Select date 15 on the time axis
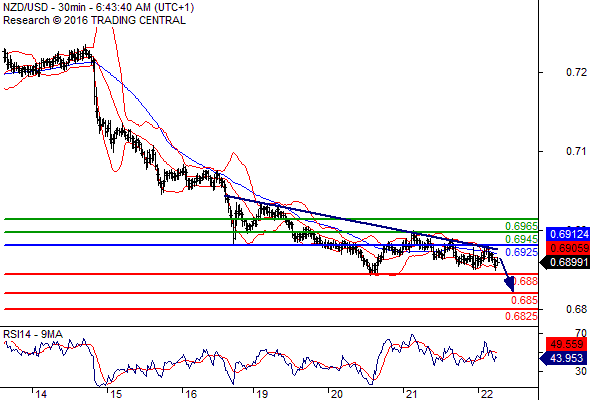This screenshot has width=590, height=400. pyautogui.click(x=116, y=394)
